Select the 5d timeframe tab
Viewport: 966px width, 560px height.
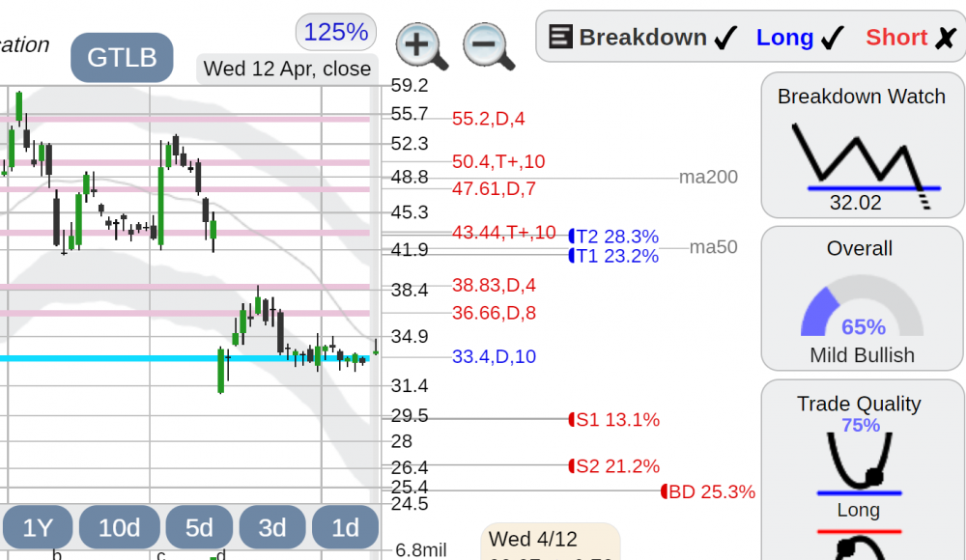tap(199, 527)
